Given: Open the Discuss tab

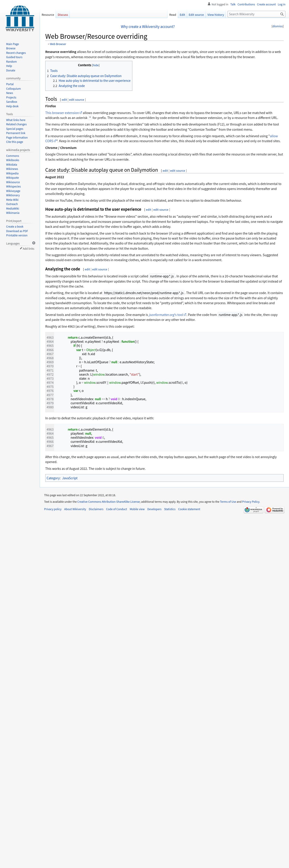Looking at the screenshot, I should coord(63,15).
